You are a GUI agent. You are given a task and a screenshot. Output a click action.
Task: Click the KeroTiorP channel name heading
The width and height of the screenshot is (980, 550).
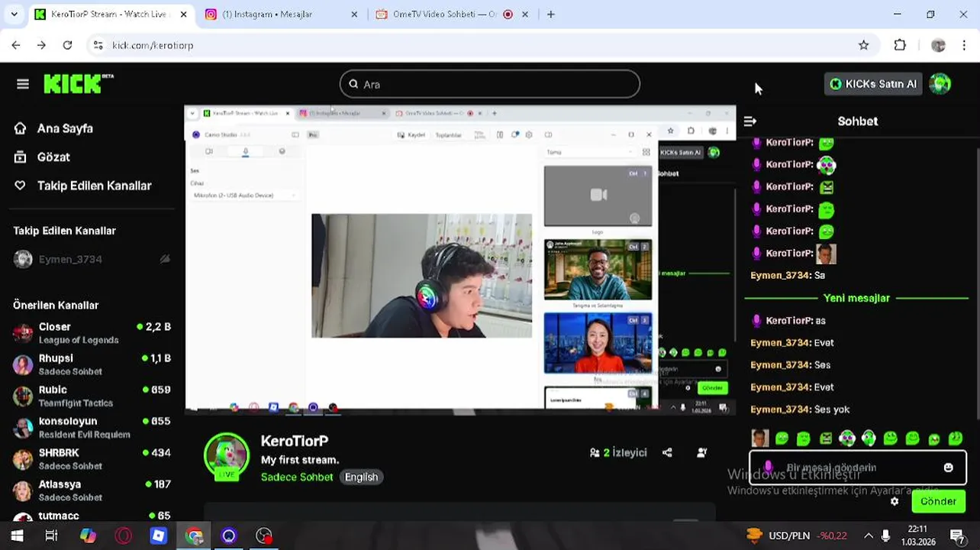(295, 441)
